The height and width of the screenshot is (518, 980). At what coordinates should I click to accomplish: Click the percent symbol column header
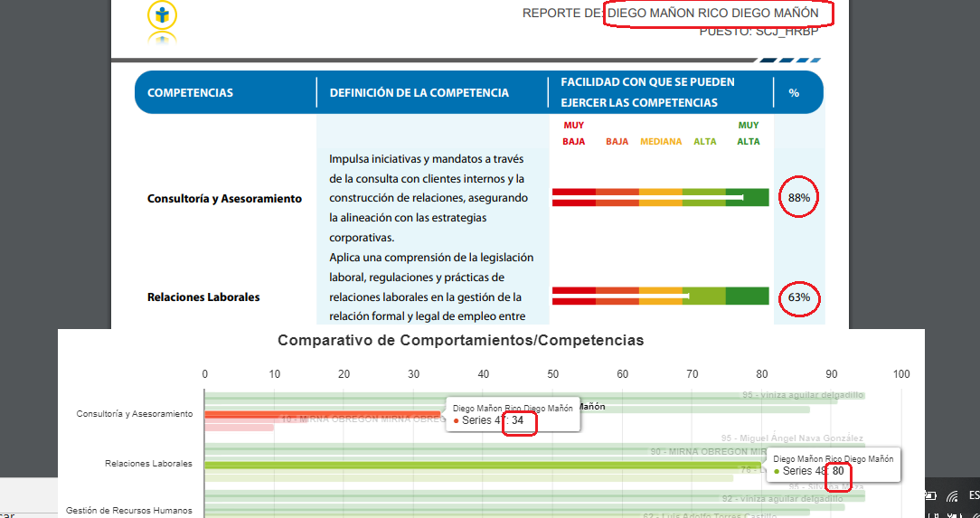click(x=794, y=93)
